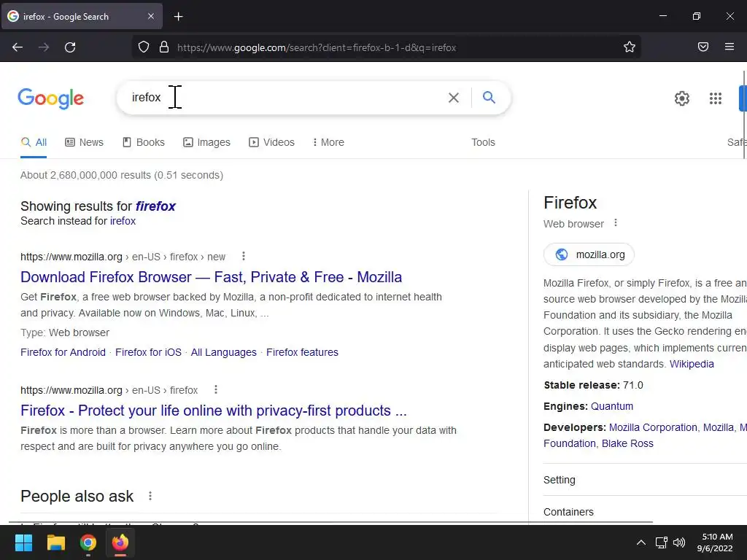Click the grayed forward navigation arrow

(44, 47)
